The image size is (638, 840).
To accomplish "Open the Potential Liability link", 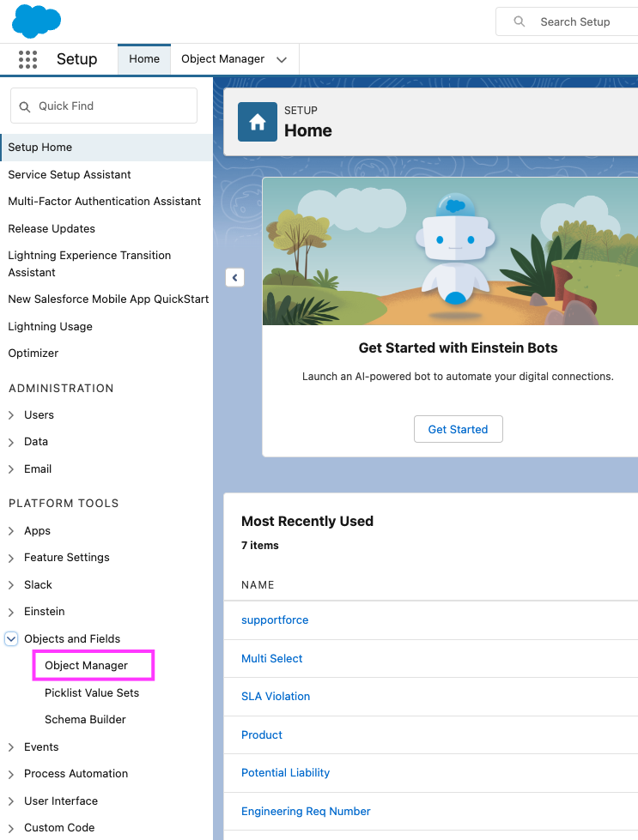I will [285, 772].
